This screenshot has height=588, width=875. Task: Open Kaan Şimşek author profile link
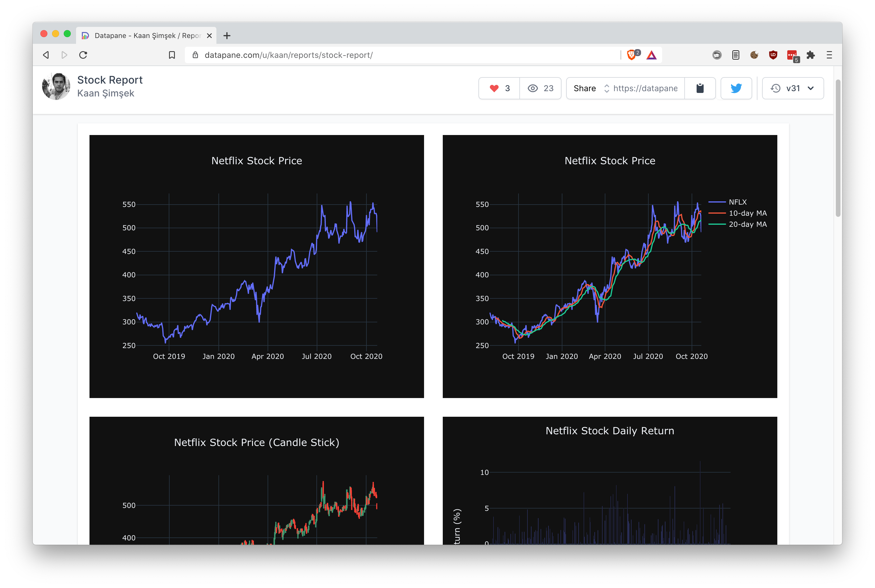(106, 94)
